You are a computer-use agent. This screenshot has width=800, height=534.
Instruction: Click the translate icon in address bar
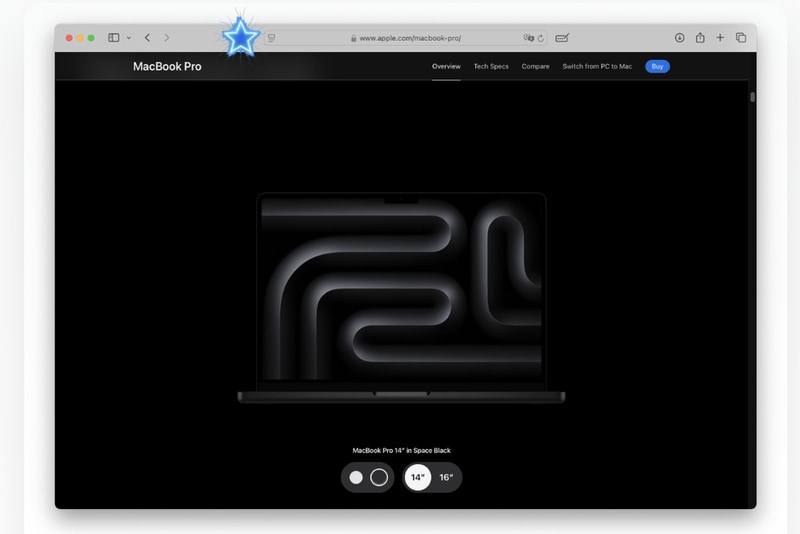click(x=528, y=38)
